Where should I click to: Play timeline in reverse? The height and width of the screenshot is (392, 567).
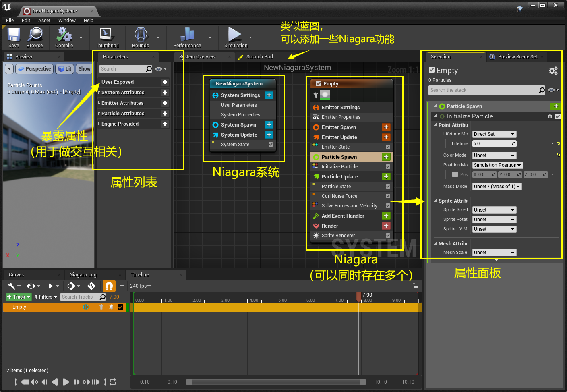tap(55, 382)
